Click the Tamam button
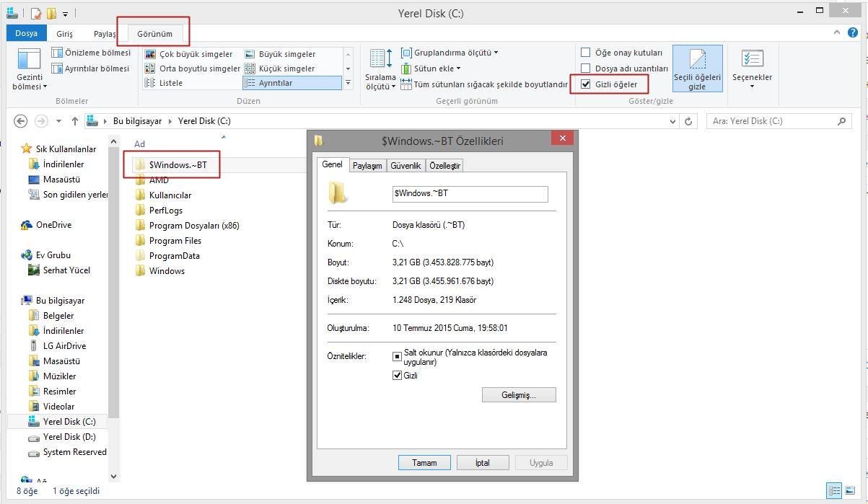This screenshot has height=504, width=868. click(x=424, y=462)
